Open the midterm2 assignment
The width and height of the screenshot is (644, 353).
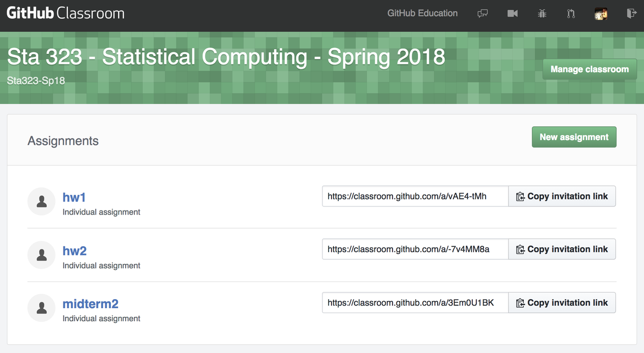tap(91, 304)
